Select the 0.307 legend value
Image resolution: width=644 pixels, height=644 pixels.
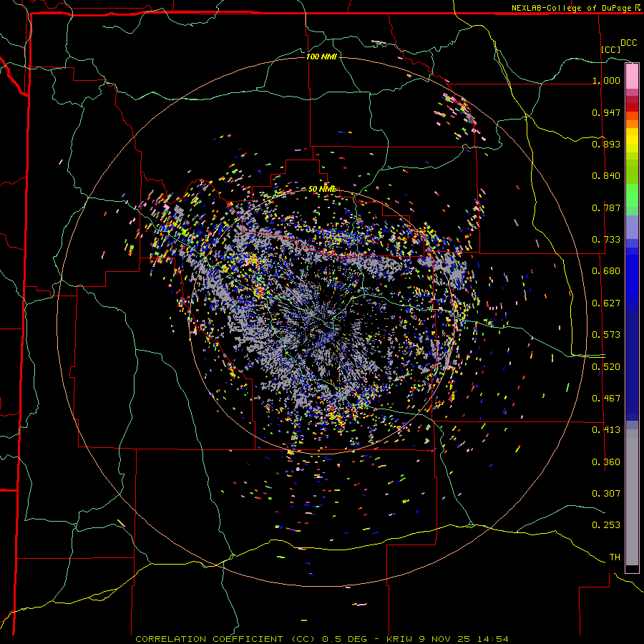pyautogui.click(x=606, y=494)
